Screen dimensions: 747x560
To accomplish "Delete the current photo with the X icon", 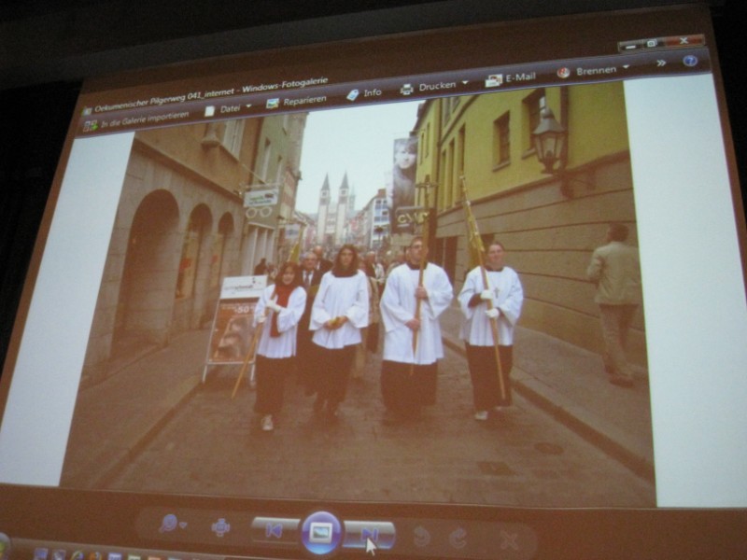I will tap(509, 539).
